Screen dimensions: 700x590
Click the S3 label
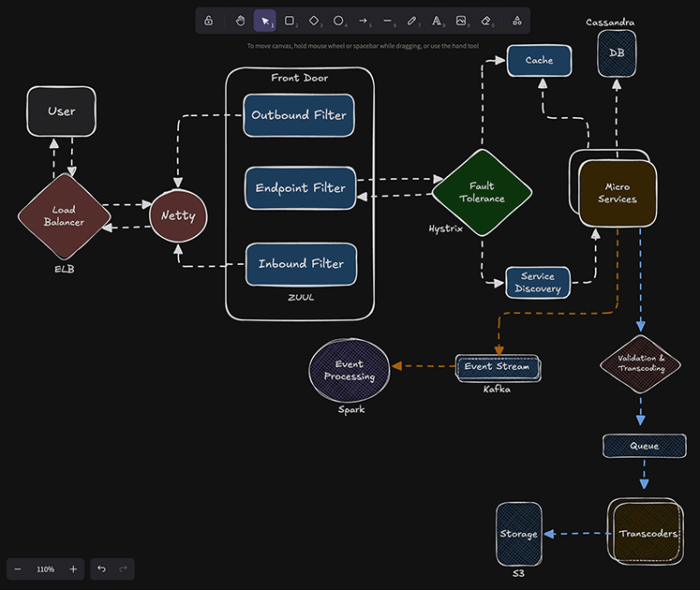pyautogui.click(x=518, y=573)
